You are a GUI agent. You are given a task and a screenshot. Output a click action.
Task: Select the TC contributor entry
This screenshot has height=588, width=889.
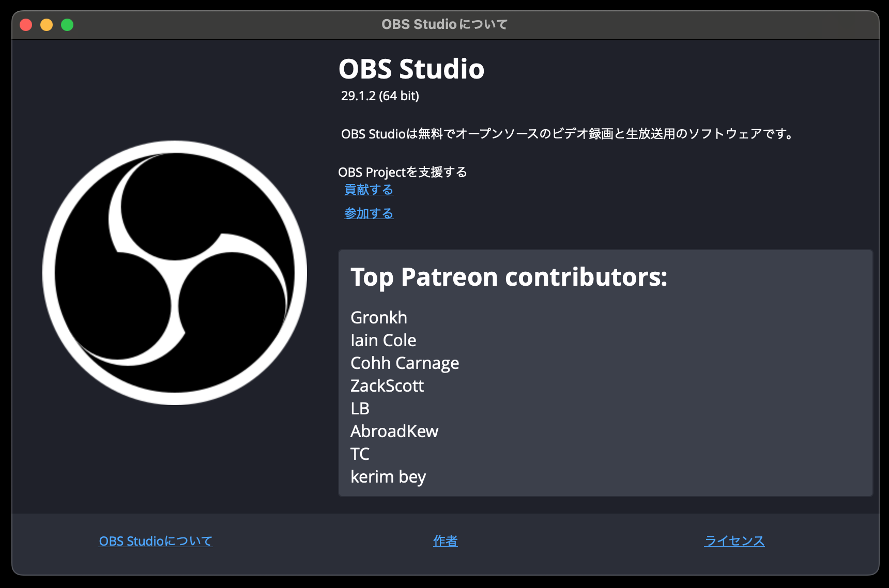click(x=360, y=454)
